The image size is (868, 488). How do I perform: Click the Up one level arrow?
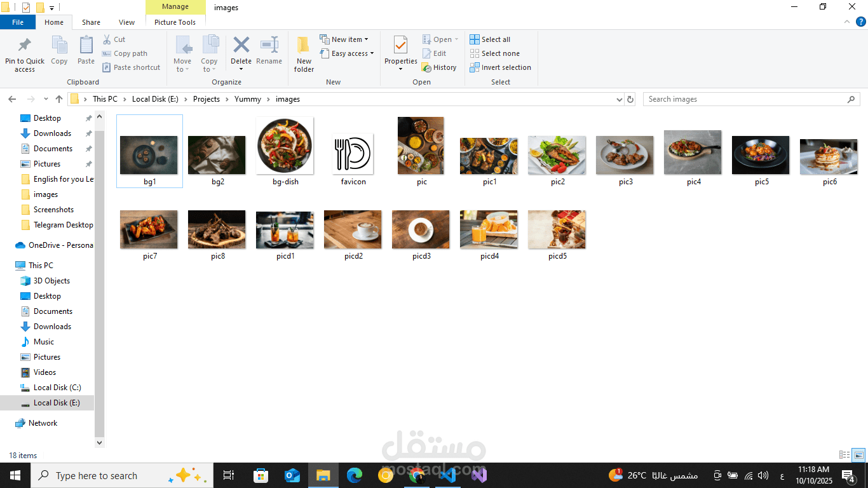tap(59, 99)
